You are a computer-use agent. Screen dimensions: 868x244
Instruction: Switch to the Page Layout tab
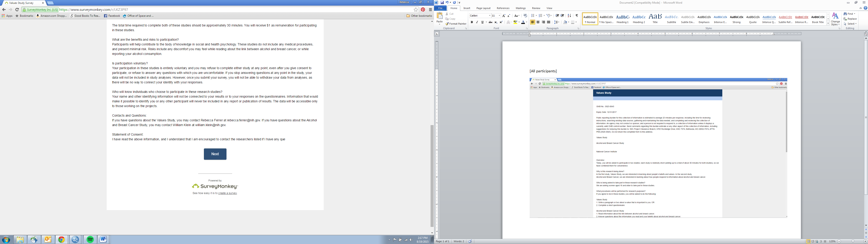pos(483,8)
